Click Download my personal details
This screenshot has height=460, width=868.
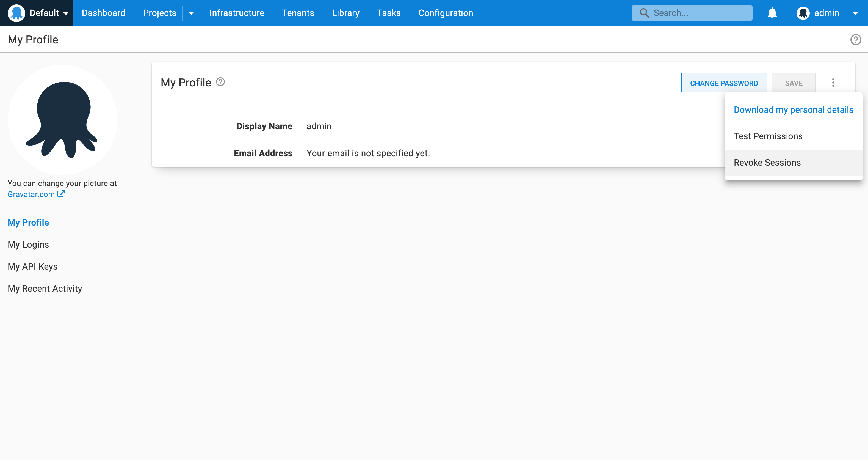click(x=793, y=110)
